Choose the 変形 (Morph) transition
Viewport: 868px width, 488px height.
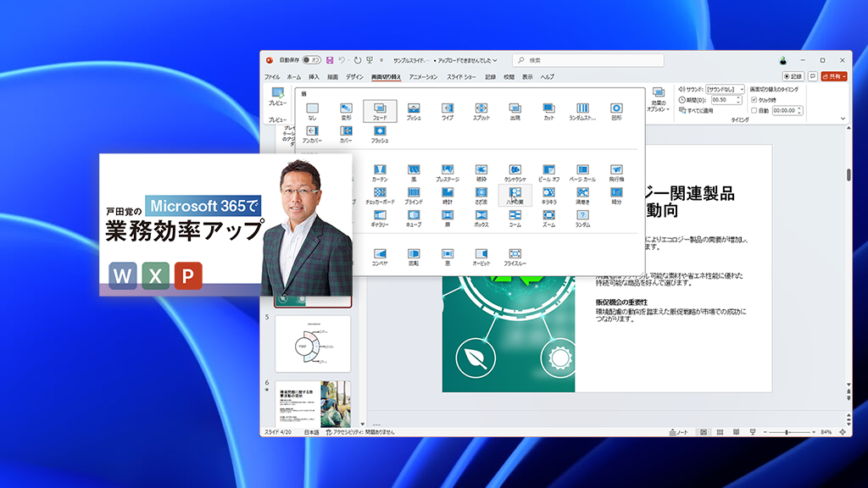346,111
